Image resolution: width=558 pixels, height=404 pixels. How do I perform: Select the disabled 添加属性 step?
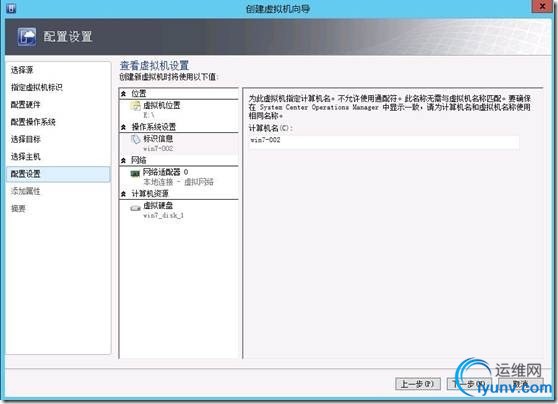[26, 191]
